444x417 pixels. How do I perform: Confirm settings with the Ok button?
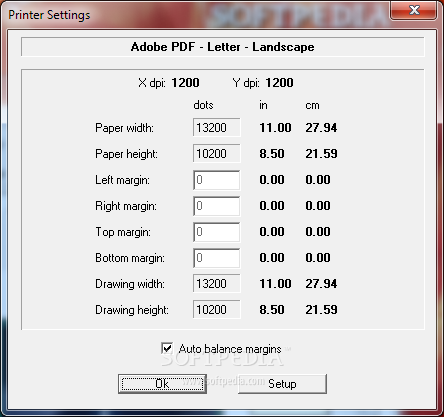tap(162, 384)
